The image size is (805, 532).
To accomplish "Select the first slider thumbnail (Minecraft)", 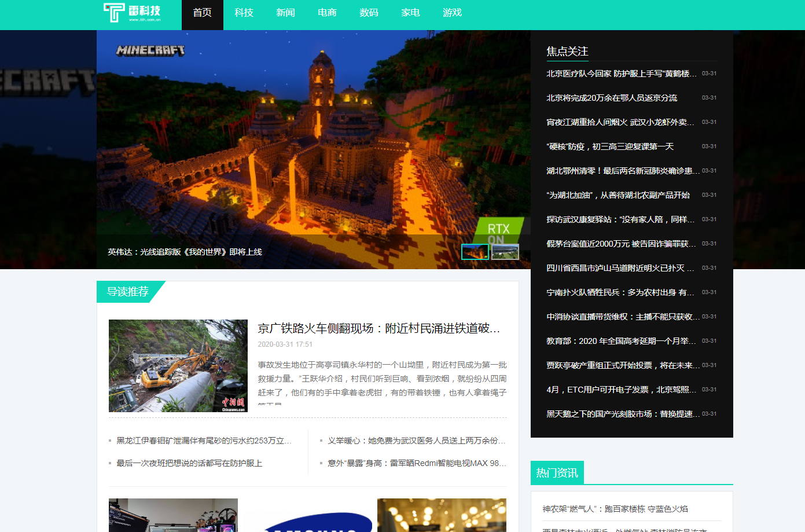I will click(475, 252).
